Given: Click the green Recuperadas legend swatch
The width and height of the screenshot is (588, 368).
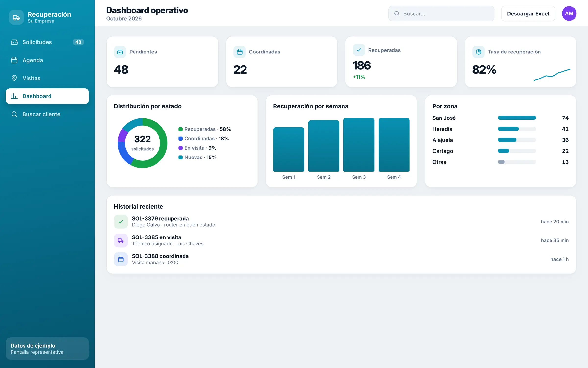Looking at the screenshot, I should pos(180,129).
